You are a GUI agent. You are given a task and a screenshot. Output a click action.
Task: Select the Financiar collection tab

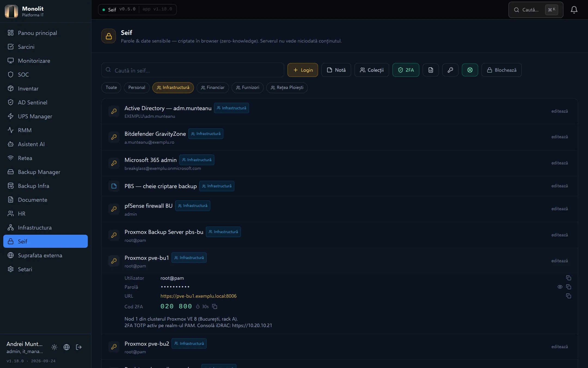tap(213, 88)
